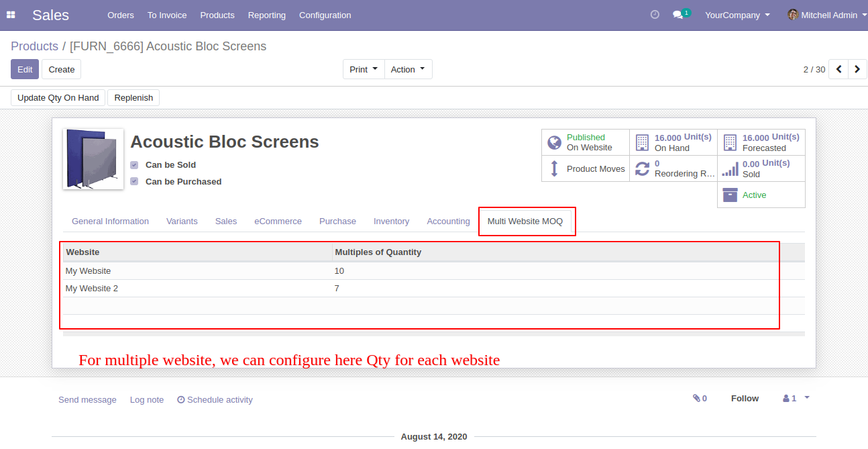The width and height of the screenshot is (868, 449).
Task: Open the conversations chat bubble icon
Action: tap(678, 15)
